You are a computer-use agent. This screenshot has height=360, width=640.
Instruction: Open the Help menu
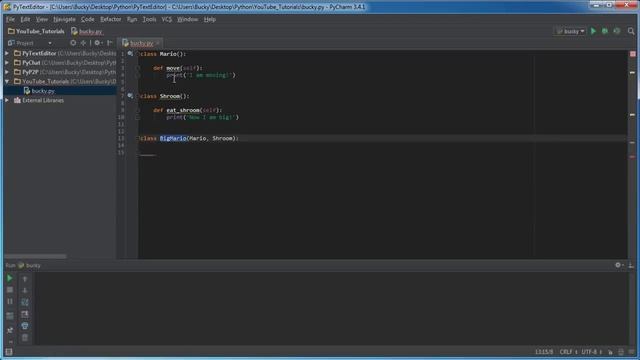point(210,19)
